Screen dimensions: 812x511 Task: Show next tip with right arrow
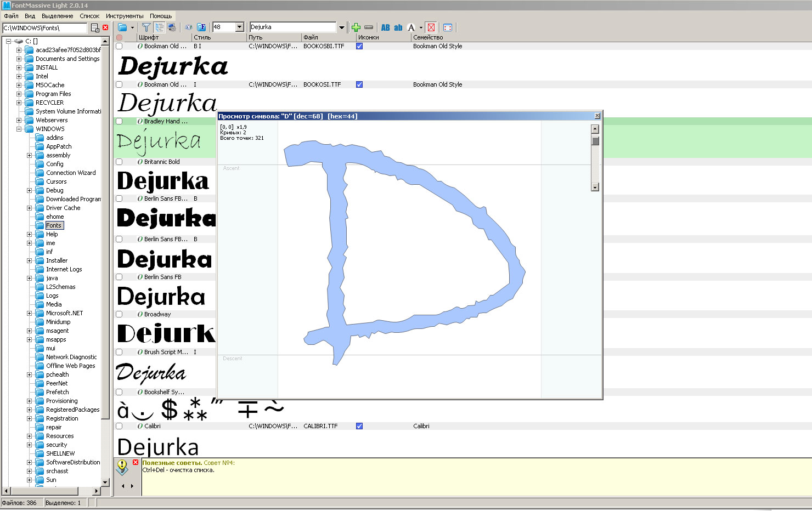(132, 486)
